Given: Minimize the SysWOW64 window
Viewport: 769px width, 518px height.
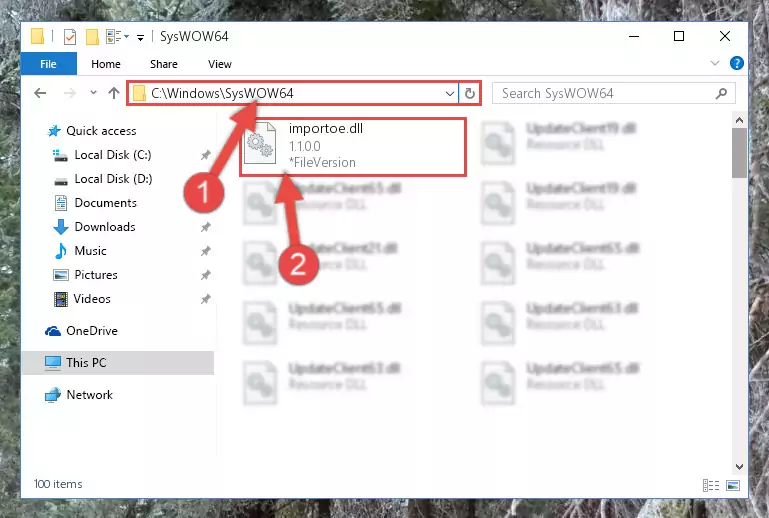Looking at the screenshot, I should point(634,36).
